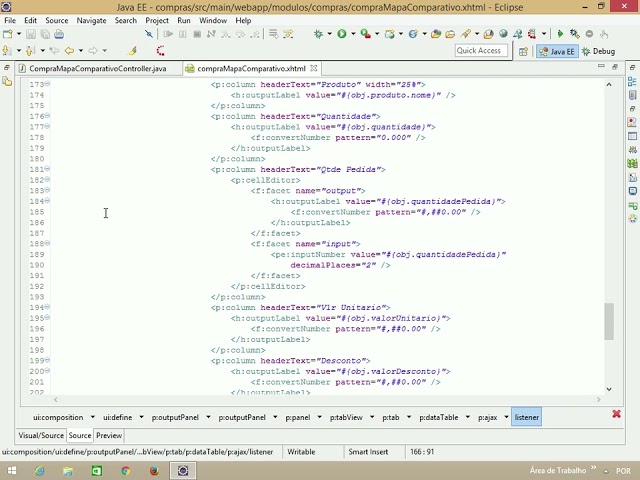Click the small green play arrow icon

click(x=560, y=34)
